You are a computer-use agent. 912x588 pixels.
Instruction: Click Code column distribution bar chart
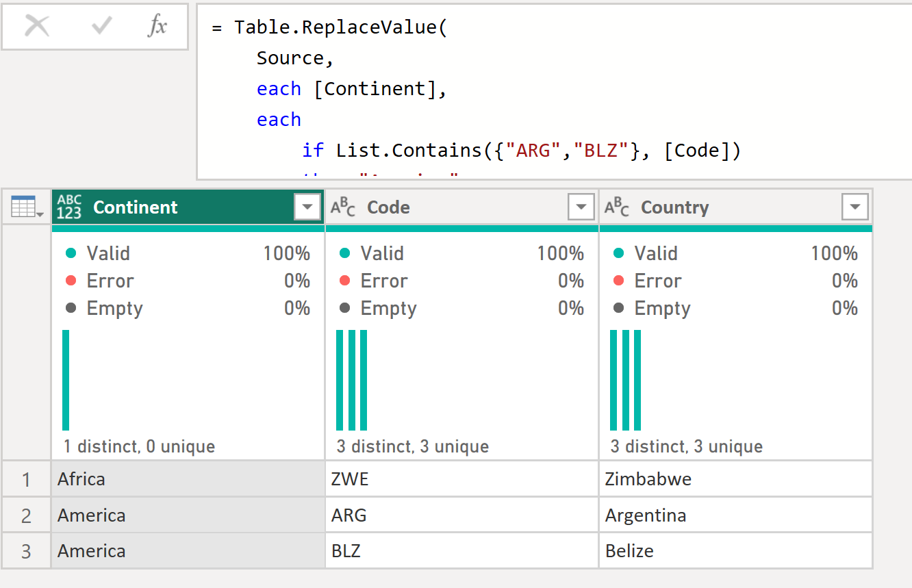[x=352, y=380]
